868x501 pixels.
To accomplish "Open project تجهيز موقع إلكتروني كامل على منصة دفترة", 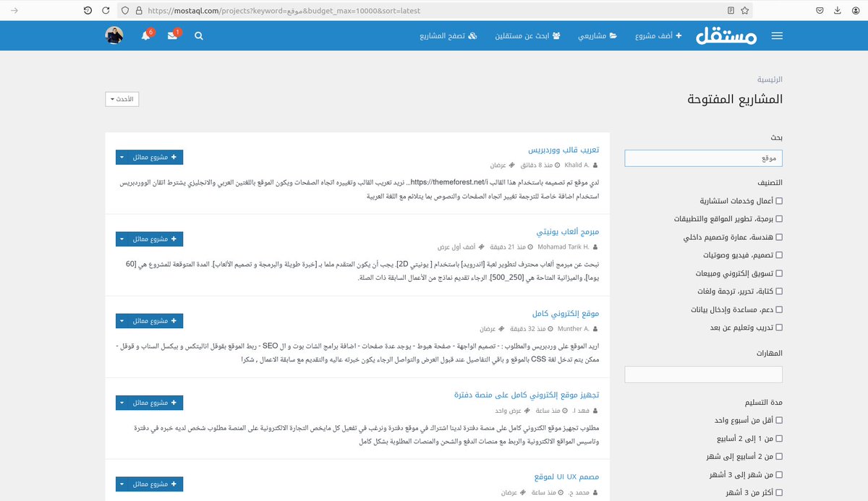I will coord(527,395).
